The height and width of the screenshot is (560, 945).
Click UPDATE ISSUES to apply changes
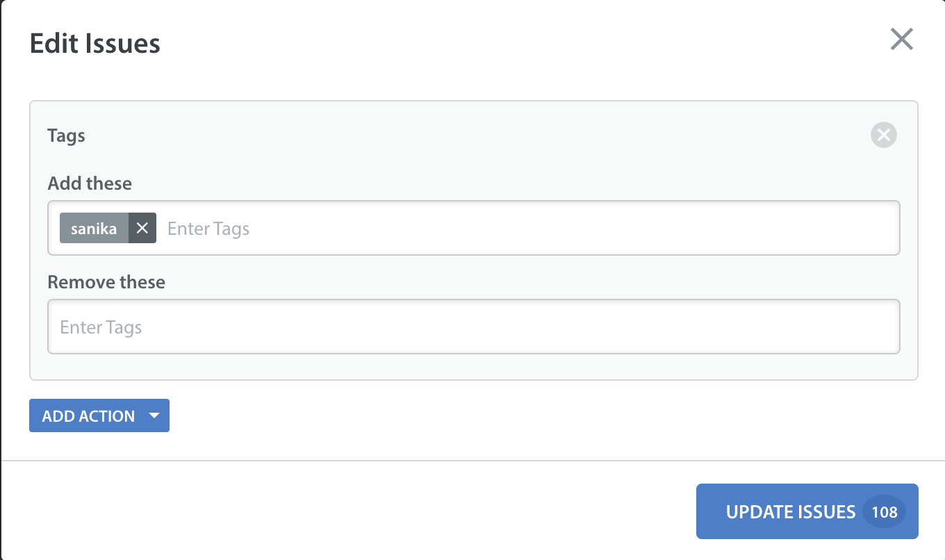coord(807,511)
